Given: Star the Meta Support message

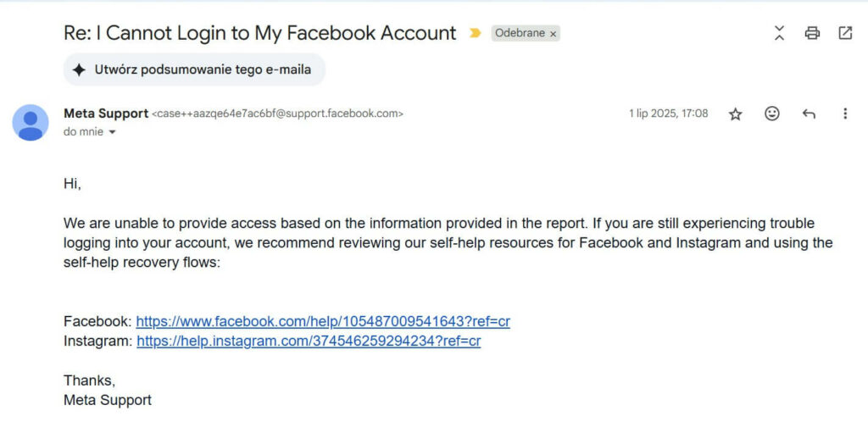Looking at the screenshot, I should click(x=735, y=114).
